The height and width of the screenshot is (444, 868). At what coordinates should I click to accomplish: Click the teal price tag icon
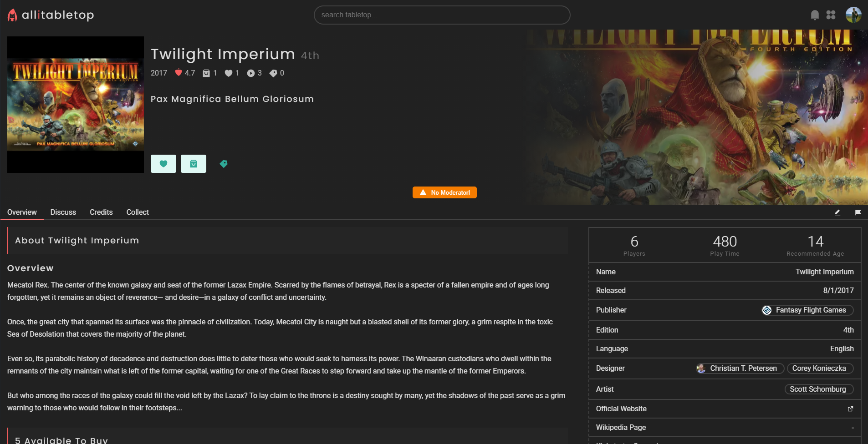[224, 164]
